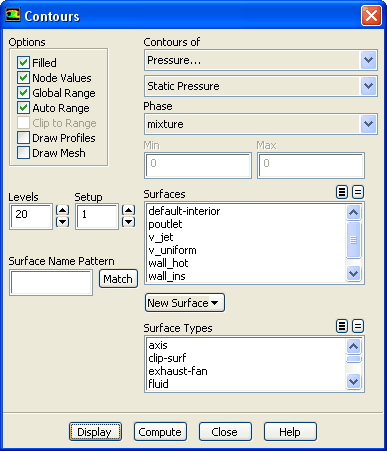Click the Contours window title icon

pyautogui.click(x=13, y=15)
